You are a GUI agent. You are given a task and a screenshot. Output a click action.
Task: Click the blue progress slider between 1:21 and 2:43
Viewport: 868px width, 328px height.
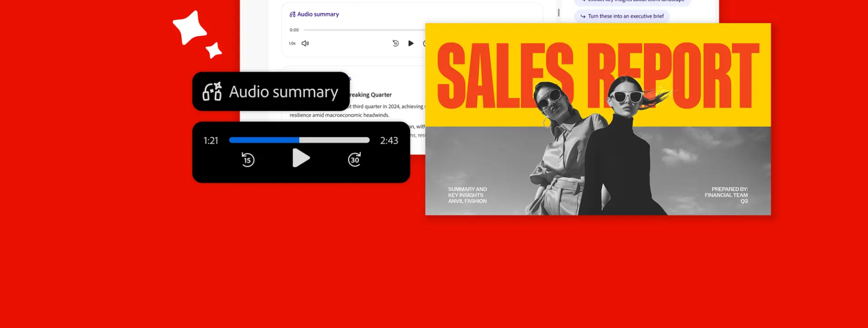(299, 140)
